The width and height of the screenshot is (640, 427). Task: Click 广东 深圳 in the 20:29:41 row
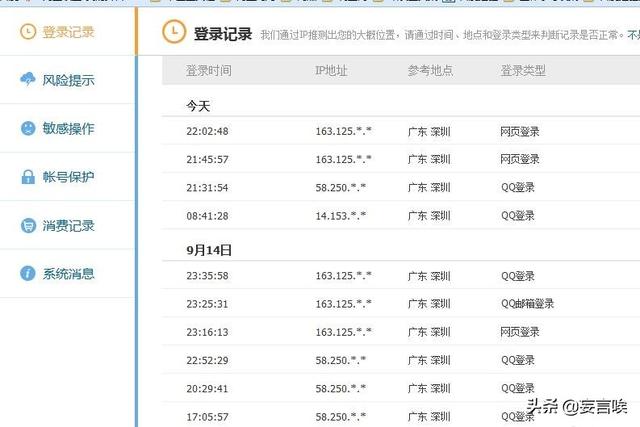(x=429, y=389)
